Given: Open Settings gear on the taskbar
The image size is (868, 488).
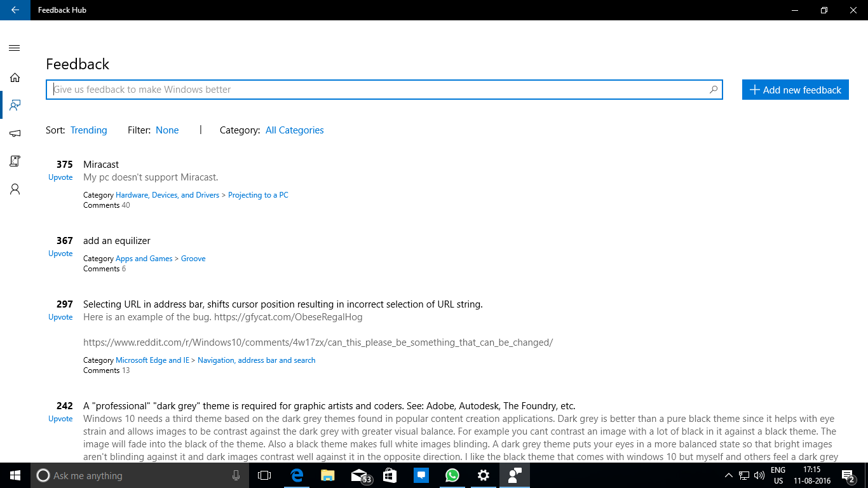Looking at the screenshot, I should (484, 475).
